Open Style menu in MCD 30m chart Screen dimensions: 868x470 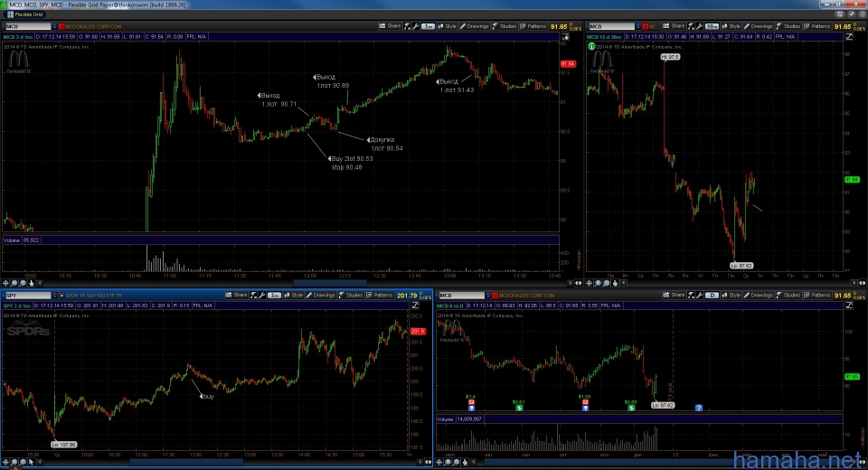731,26
